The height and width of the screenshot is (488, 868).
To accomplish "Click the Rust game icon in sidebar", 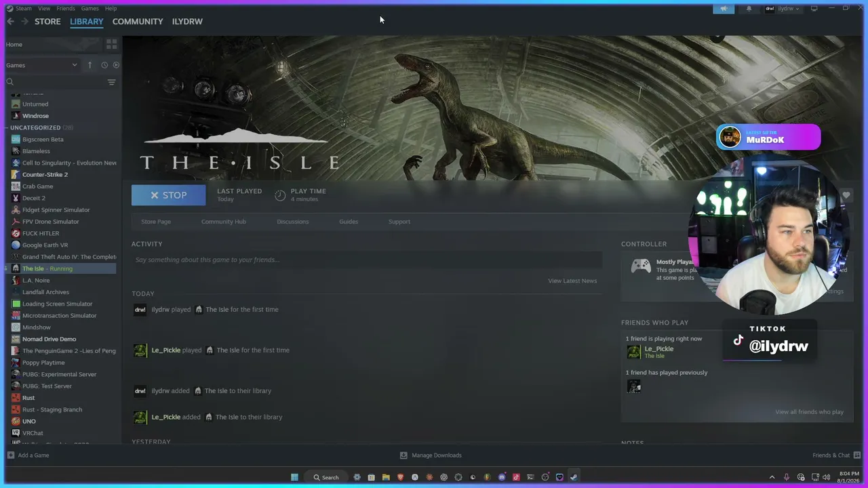I will pyautogui.click(x=16, y=398).
